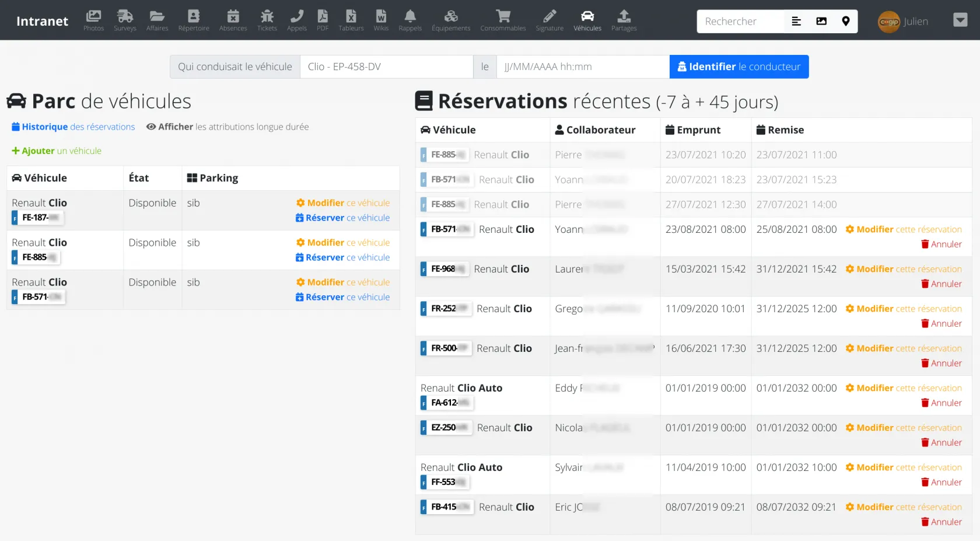
Task: Switch to the Répertoire menu item
Action: (x=194, y=20)
